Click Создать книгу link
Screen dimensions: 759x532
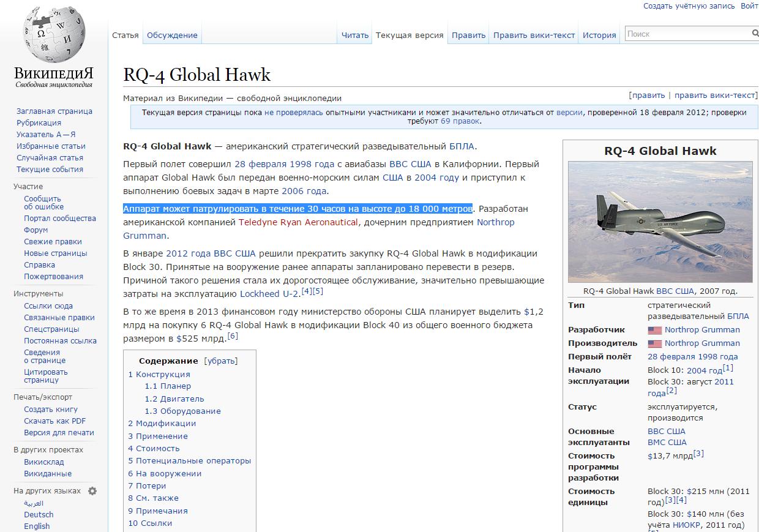tap(51, 410)
